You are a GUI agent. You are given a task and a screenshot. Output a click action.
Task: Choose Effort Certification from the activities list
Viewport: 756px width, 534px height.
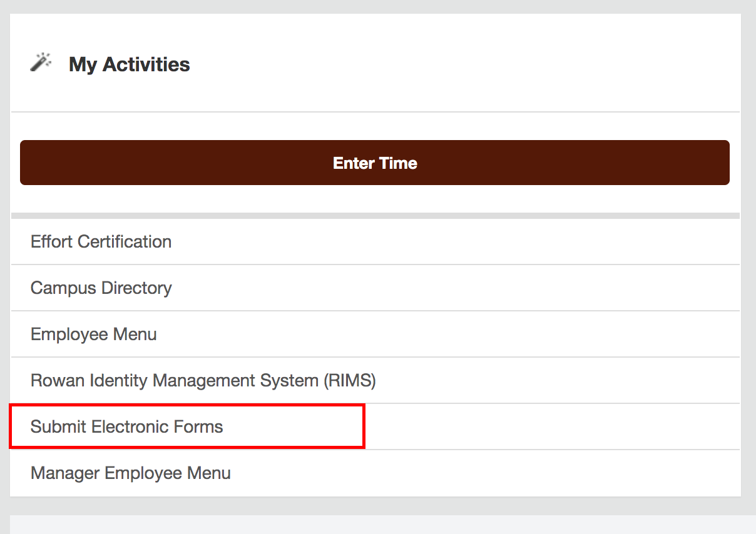tap(101, 241)
